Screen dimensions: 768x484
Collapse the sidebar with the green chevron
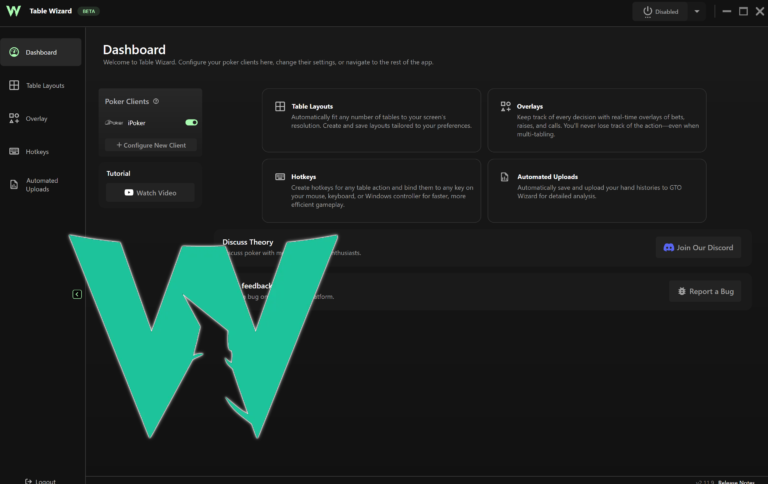click(77, 294)
